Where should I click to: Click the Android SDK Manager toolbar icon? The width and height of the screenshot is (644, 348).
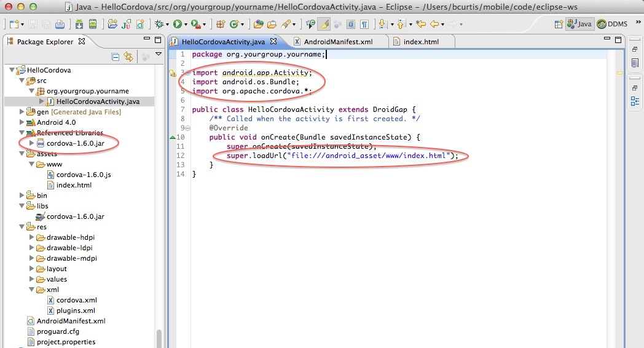pos(79,25)
